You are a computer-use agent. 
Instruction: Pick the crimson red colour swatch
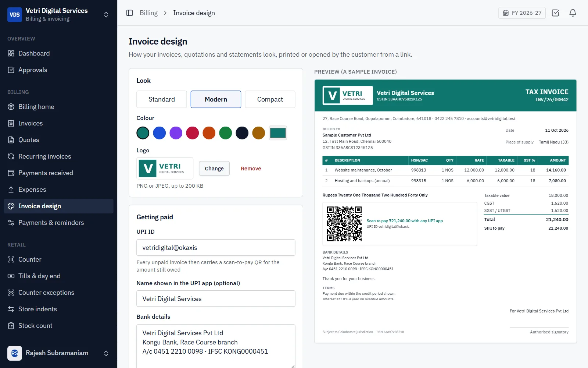(193, 133)
